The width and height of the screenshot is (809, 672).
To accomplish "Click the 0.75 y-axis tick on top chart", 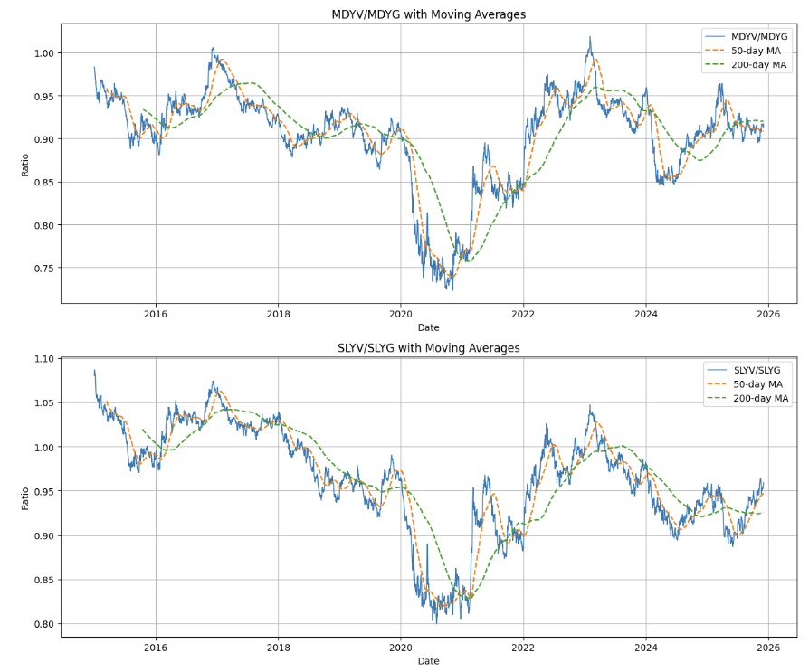I will [x=42, y=269].
